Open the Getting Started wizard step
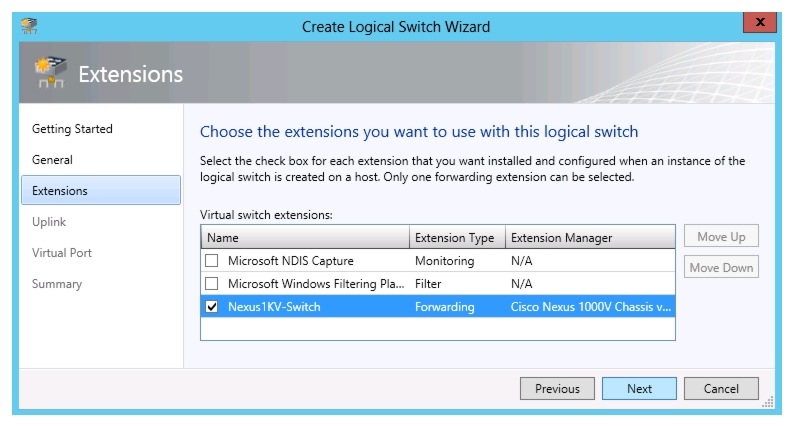The height and width of the screenshot is (428, 795). click(72, 129)
